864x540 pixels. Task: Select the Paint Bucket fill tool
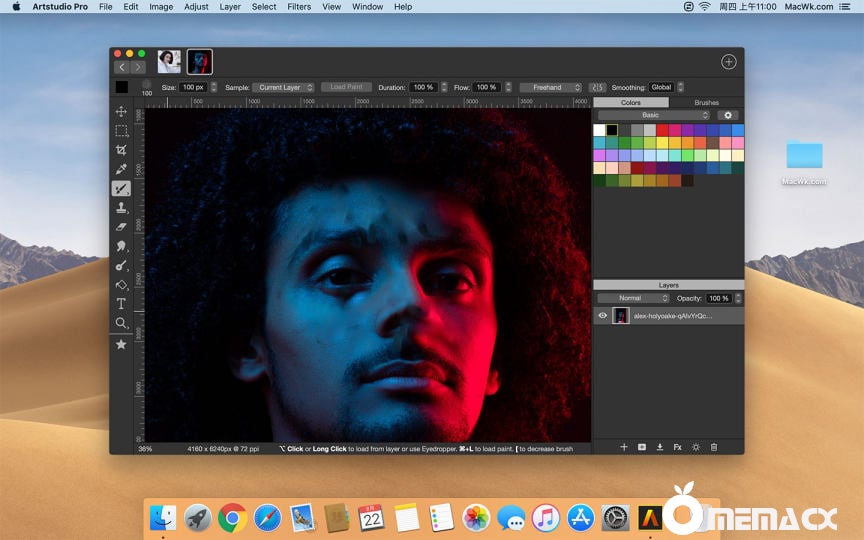121,285
